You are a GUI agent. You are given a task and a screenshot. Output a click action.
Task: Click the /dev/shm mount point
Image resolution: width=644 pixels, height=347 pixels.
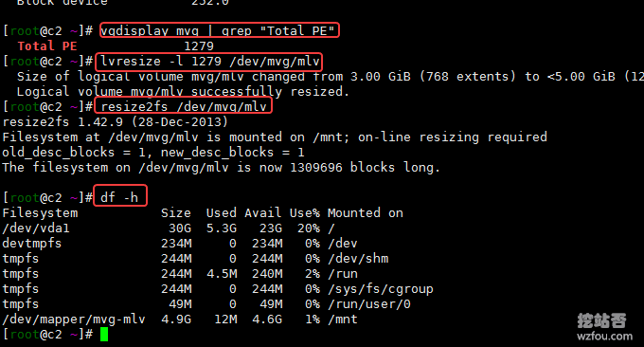pyautogui.click(x=358, y=259)
